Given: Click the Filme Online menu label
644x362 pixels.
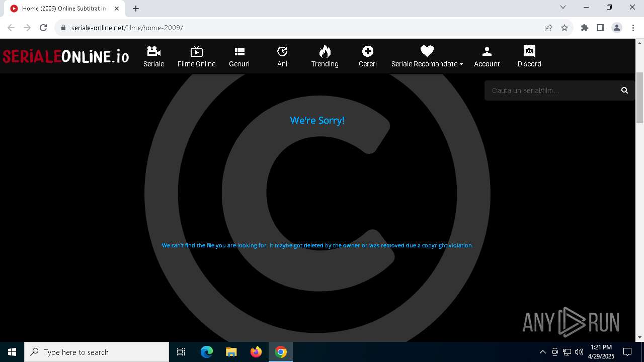Looking at the screenshot, I should (196, 64).
